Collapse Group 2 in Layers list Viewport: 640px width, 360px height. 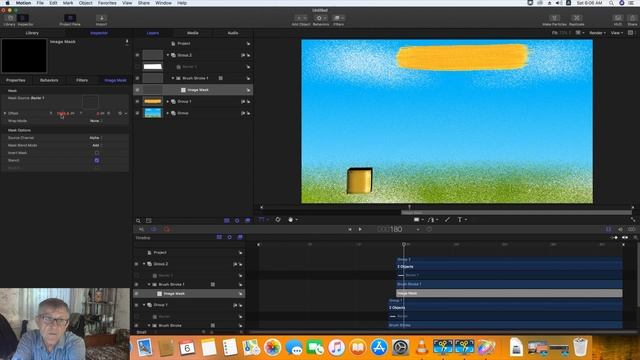(168, 55)
